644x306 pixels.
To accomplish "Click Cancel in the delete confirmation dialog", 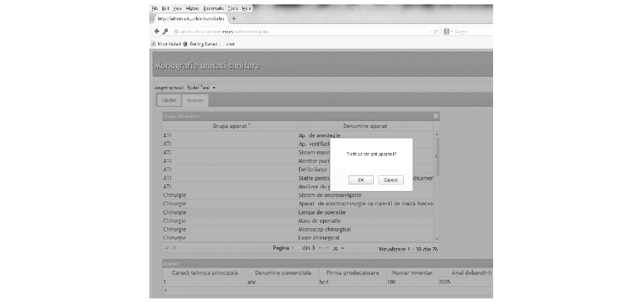I will point(391,180).
